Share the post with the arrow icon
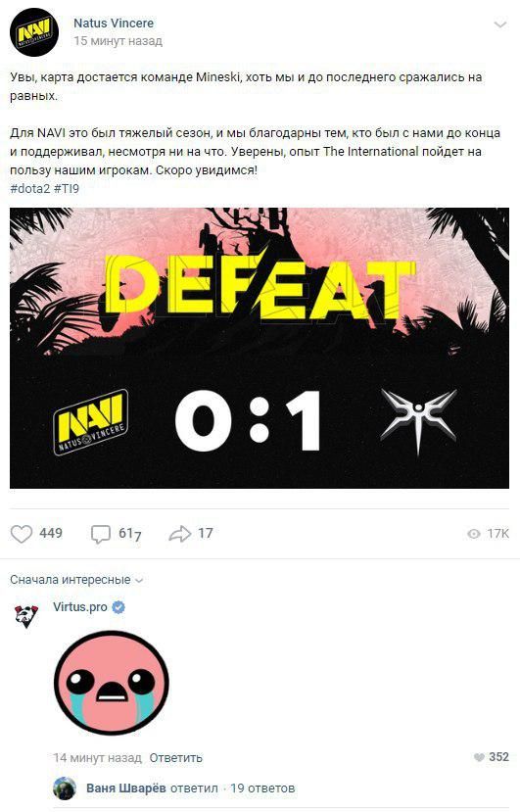Screen dimensions: 520x812 [180, 534]
